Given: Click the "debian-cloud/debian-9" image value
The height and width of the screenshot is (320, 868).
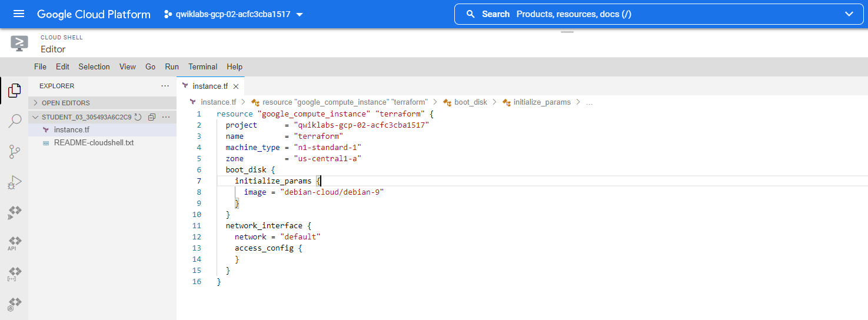Looking at the screenshot, I should (x=332, y=192).
